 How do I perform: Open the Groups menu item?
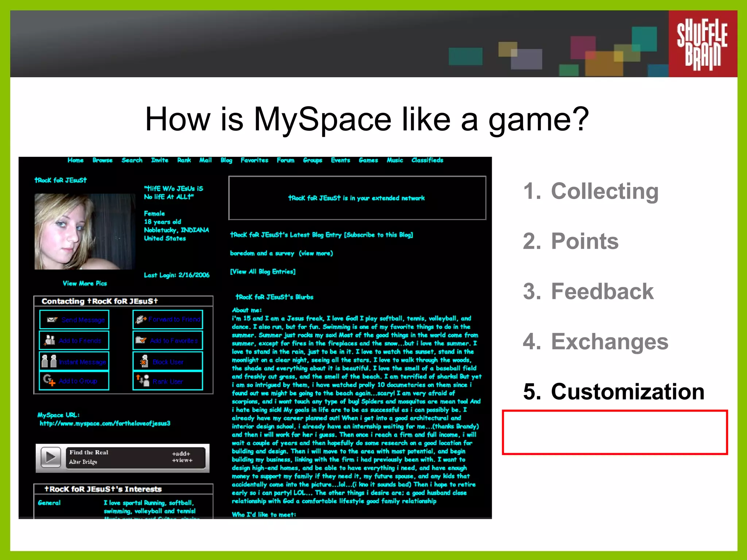(x=313, y=160)
